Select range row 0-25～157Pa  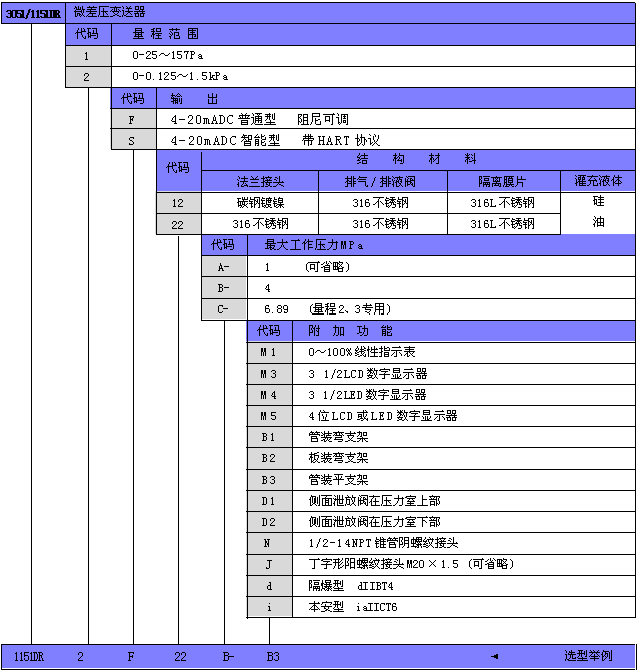(x=373, y=56)
